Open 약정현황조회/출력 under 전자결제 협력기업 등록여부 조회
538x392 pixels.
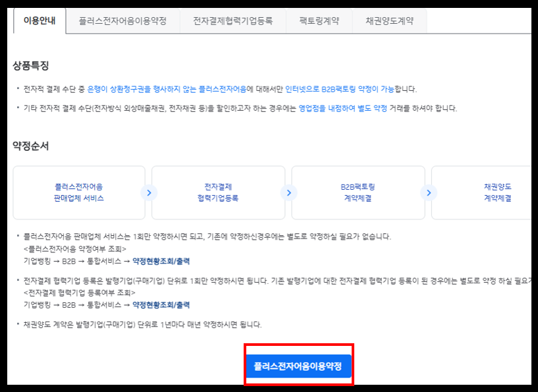[161, 305]
